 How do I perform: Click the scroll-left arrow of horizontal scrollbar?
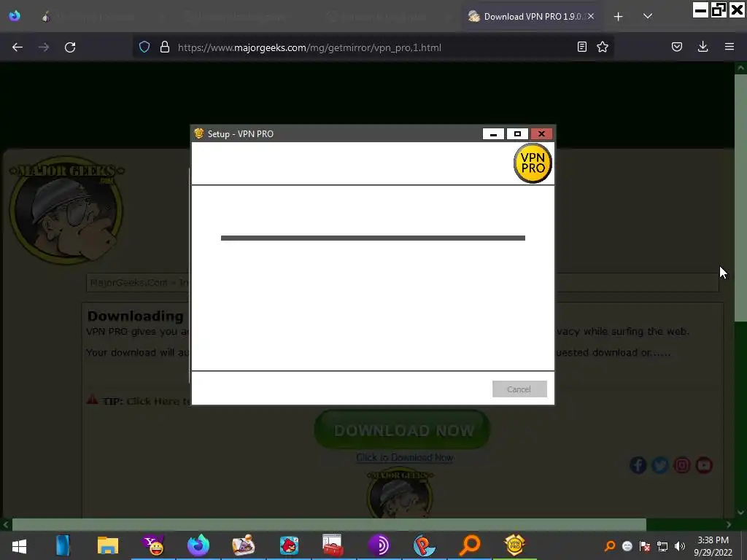click(6, 524)
